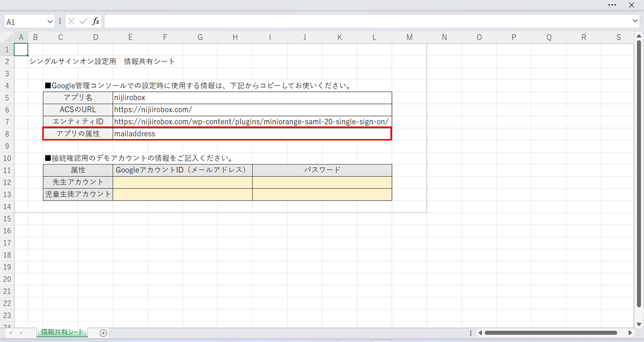Image resolution: width=644 pixels, height=342 pixels.
Task: Click the Name Box showing A1
Action: (25, 22)
